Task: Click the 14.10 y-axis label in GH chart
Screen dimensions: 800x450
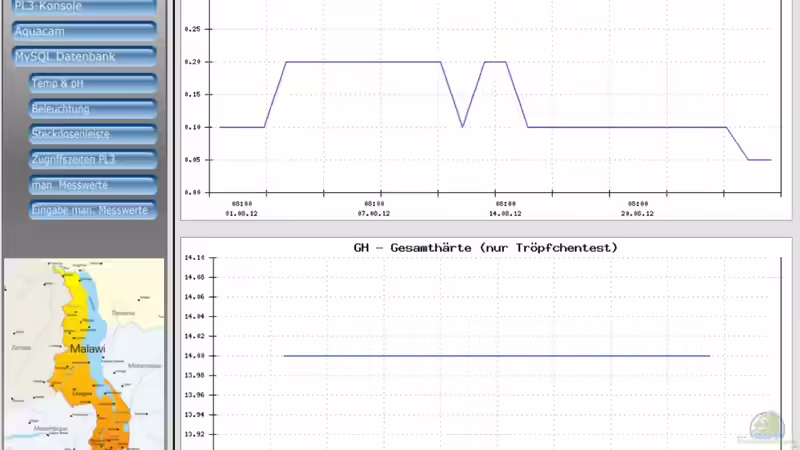Action: coord(194,258)
